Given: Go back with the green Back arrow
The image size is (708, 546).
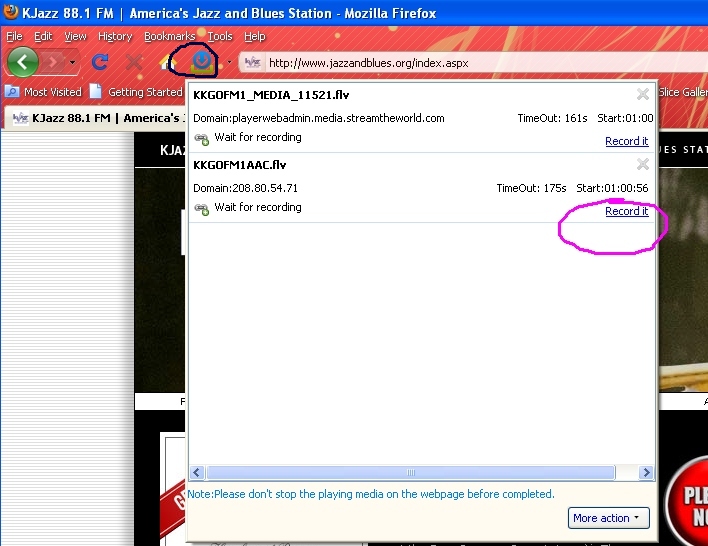Looking at the screenshot, I should 23,62.
